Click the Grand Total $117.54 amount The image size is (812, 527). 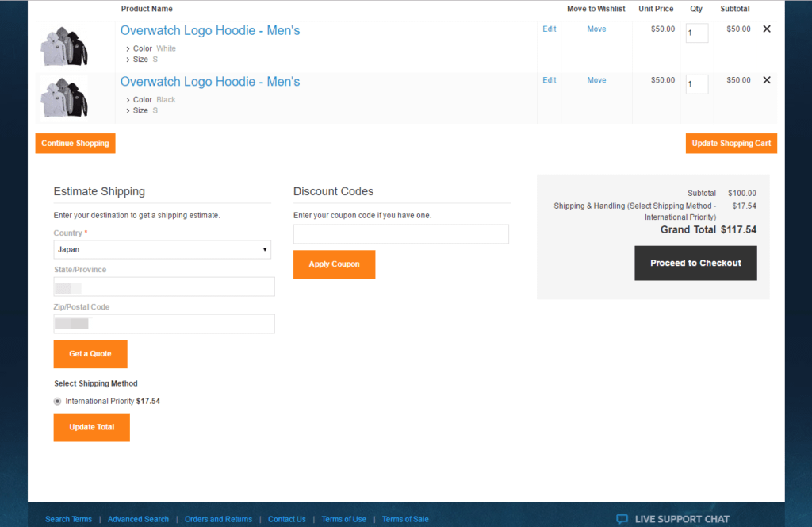(x=738, y=229)
